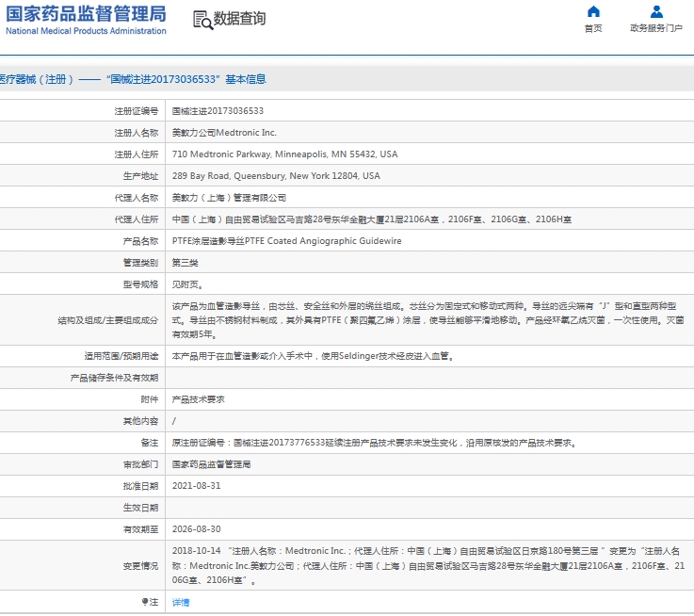Click the 型号规格 row label
This screenshot has height=616, width=694.
[140, 284]
